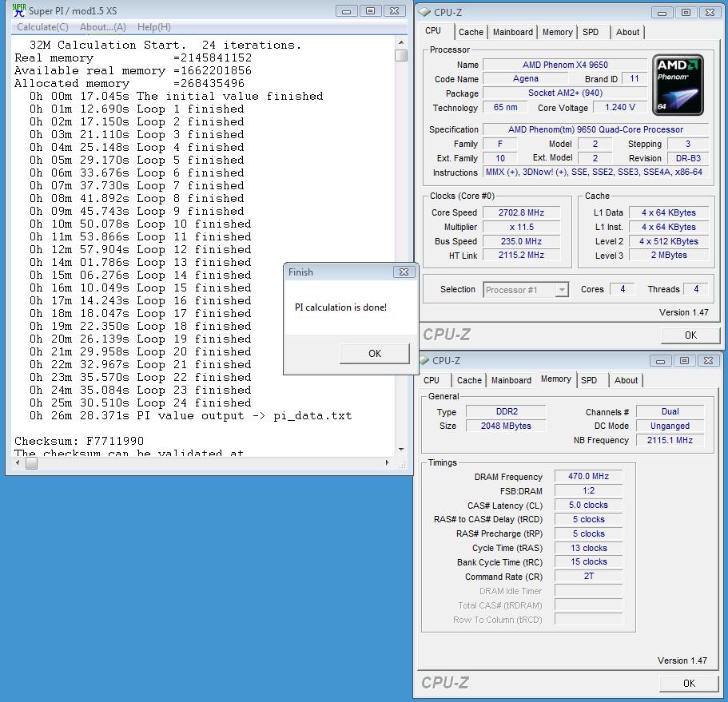Select Memory tab in lower CPU-Z window

coord(555,379)
